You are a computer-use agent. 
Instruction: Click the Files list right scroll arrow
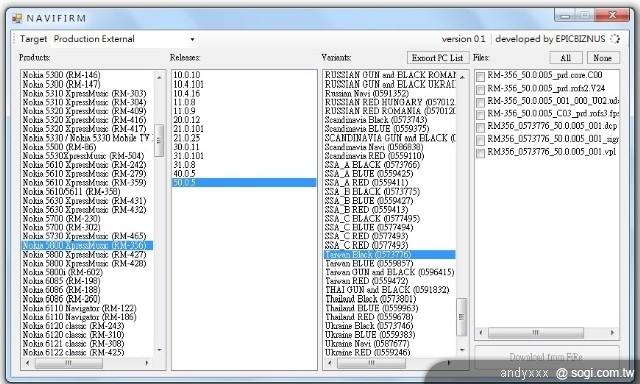pos(612,333)
